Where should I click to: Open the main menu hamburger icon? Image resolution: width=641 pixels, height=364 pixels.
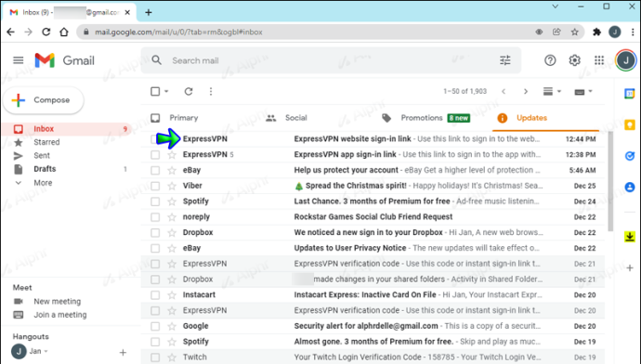coord(19,60)
